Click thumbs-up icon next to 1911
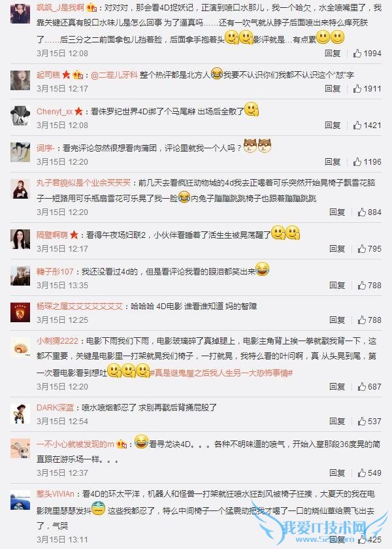The image size is (392, 549). coord(357,89)
